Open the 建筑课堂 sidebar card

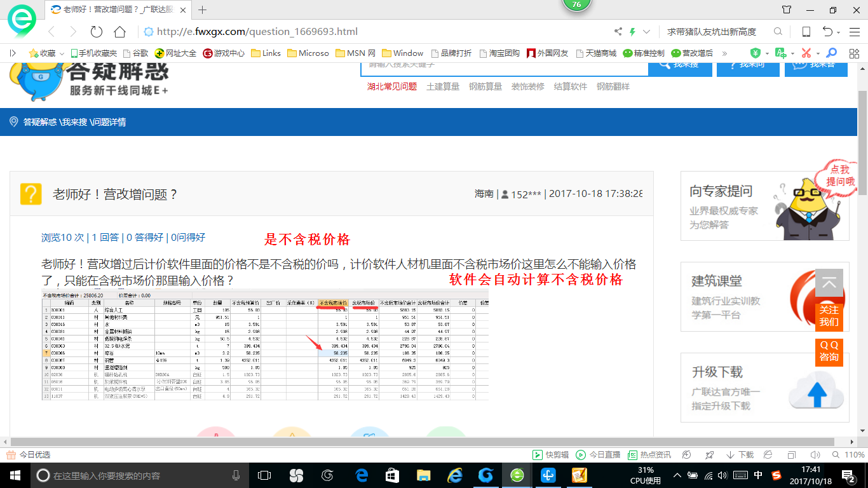click(764, 297)
